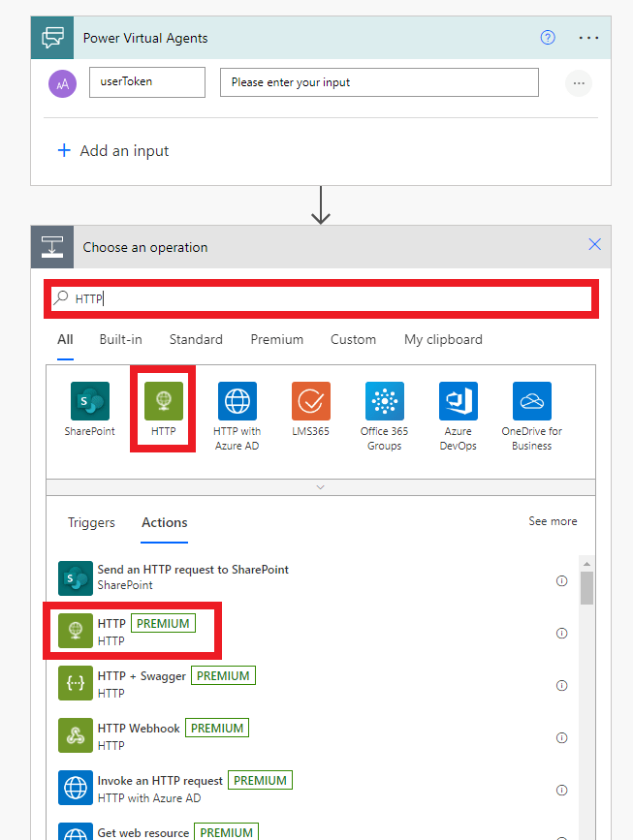Click the HTTP search box
The height and width of the screenshot is (840, 633).
[x=321, y=299]
